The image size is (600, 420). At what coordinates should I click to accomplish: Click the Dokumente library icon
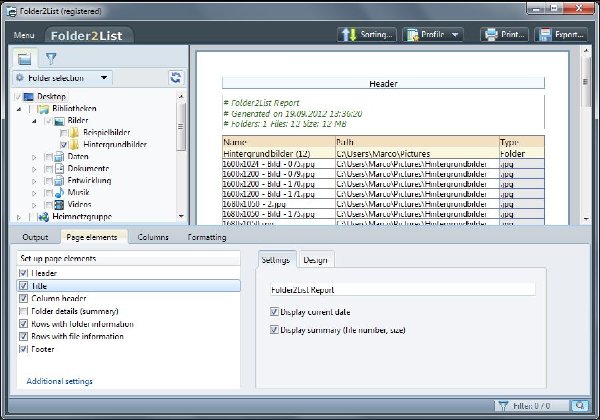tap(59, 168)
